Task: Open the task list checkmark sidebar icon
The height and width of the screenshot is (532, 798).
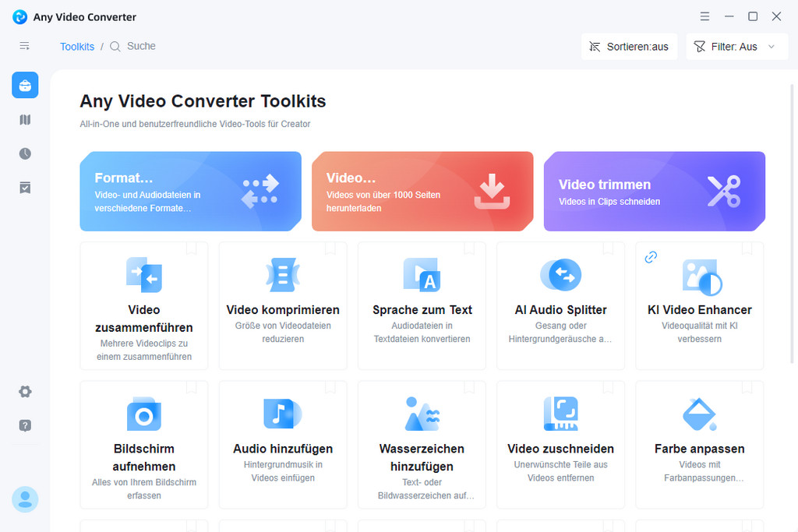Action: [25, 188]
